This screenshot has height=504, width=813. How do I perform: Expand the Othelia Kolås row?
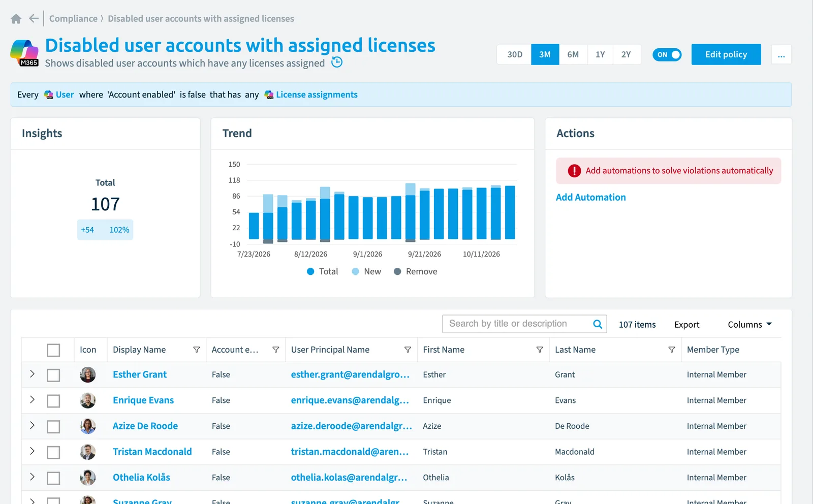(32, 477)
